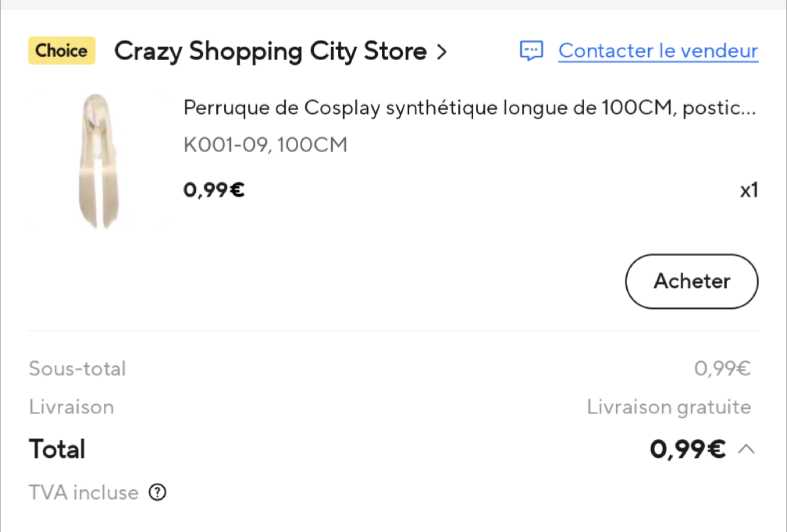Viewport: 787px width, 532px height.
Task: Open the Crazy Shopping City Store page
Action: [x=270, y=51]
